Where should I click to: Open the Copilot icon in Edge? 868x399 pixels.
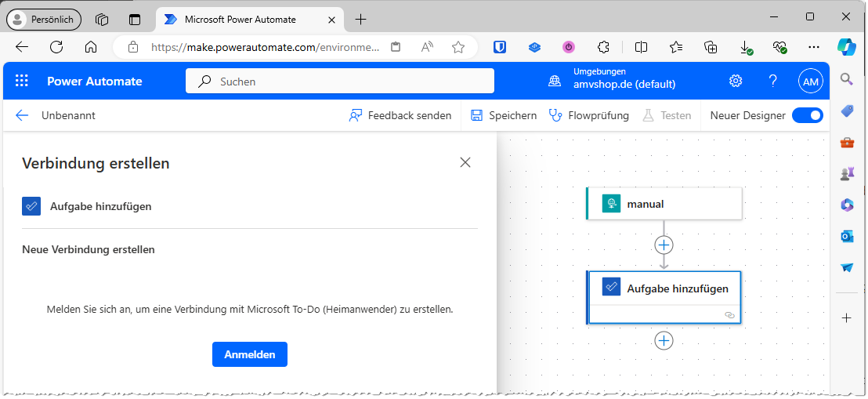(x=847, y=45)
